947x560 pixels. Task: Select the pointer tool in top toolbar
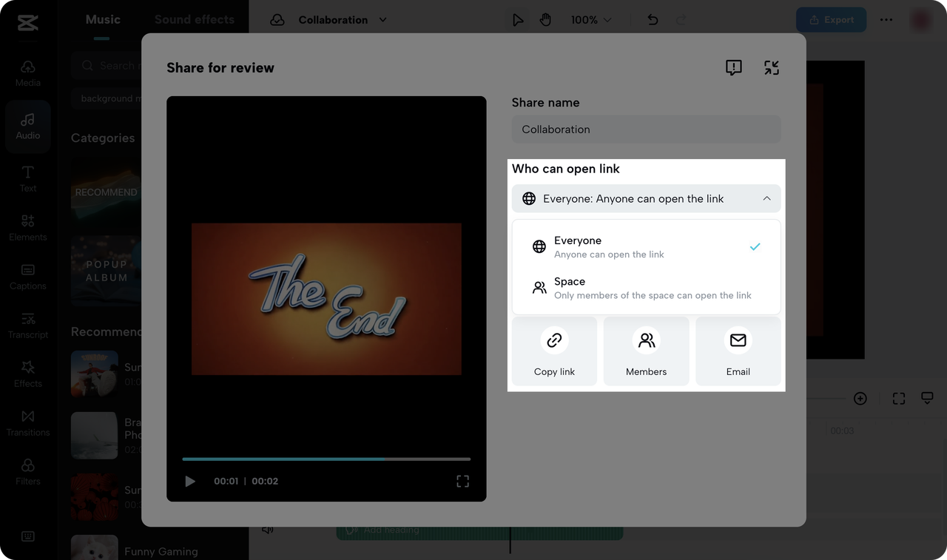tap(518, 20)
